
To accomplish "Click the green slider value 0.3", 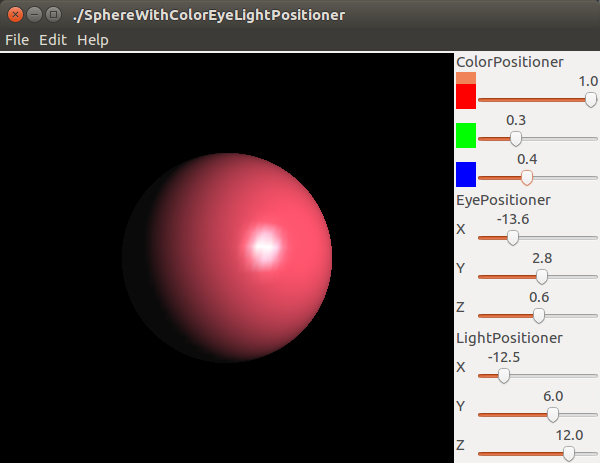I will pos(516,120).
